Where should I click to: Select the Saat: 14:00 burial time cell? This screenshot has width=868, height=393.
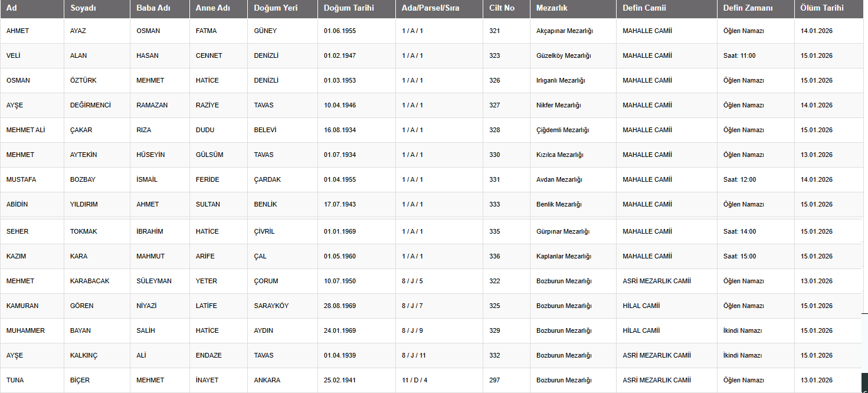739,231
